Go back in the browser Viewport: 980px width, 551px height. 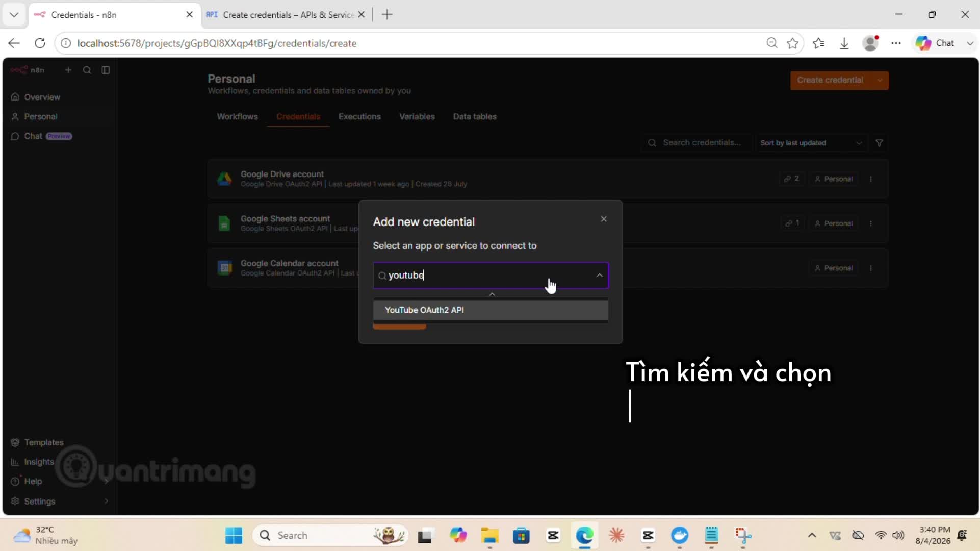click(14, 43)
